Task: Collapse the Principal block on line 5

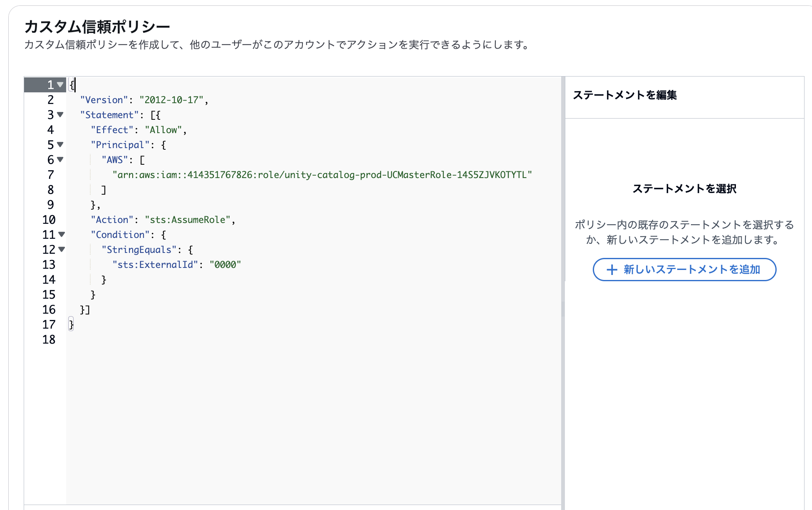Action: point(60,145)
